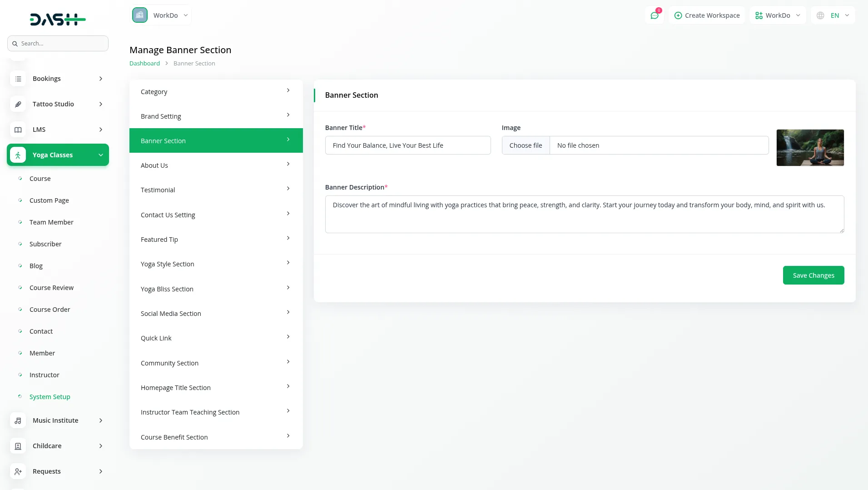Click the Requests user icon
Image resolution: width=868 pixels, height=490 pixels.
tap(18, 471)
